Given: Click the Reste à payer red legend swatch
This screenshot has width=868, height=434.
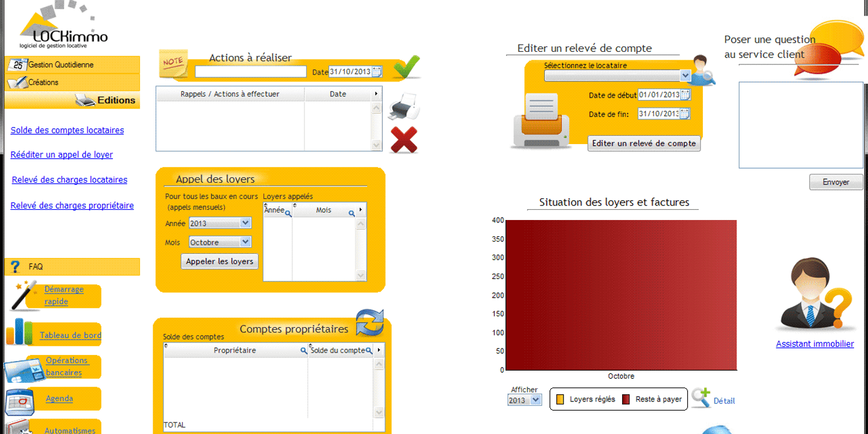Looking at the screenshot, I should point(626,399).
